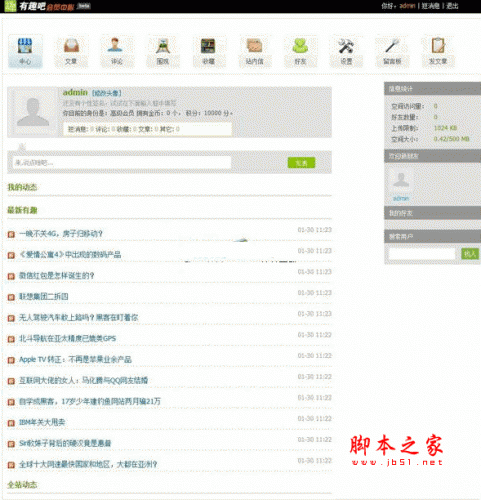481x500 pixels.
Task: Click the site logo icon in the header
Action: (10, 6)
